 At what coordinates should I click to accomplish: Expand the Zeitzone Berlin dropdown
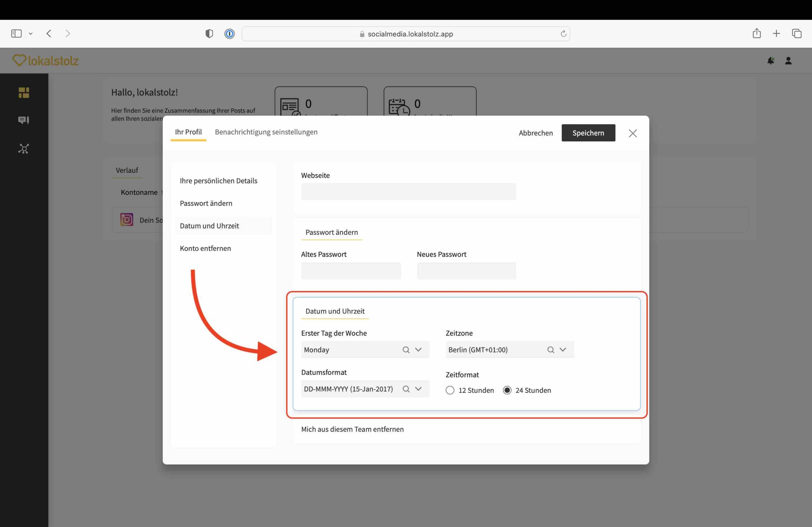coord(563,350)
